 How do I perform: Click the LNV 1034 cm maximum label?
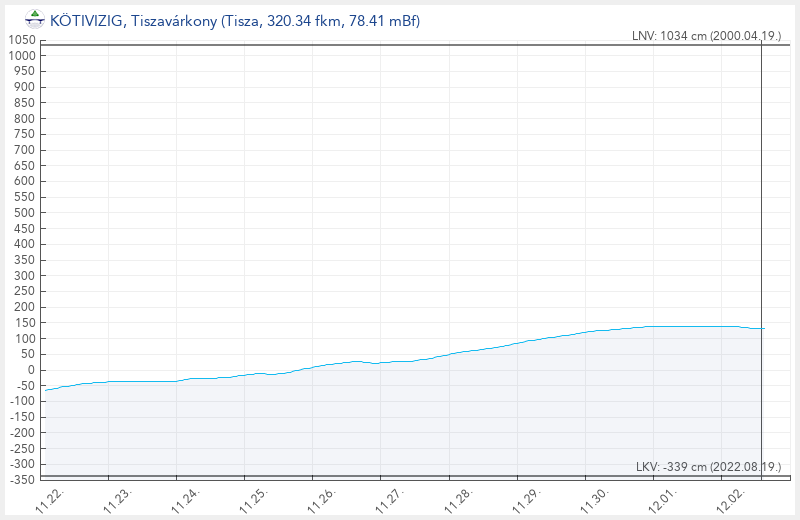click(706, 36)
